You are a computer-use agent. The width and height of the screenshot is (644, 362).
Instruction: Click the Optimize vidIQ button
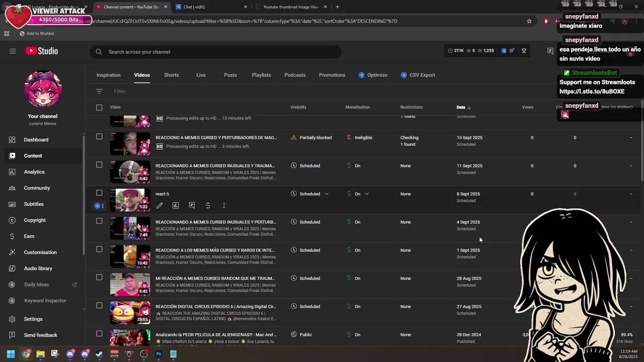tap(373, 75)
